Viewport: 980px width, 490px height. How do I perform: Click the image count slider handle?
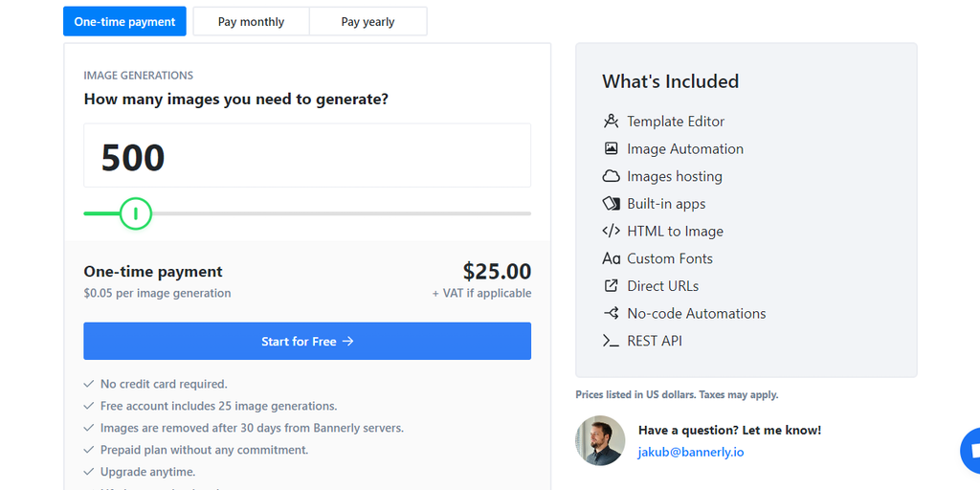tap(136, 213)
